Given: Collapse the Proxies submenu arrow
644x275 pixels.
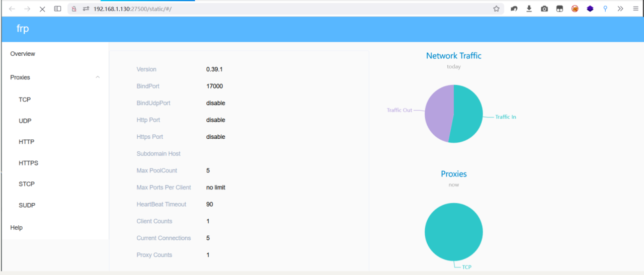Looking at the screenshot, I should pyautogui.click(x=98, y=77).
